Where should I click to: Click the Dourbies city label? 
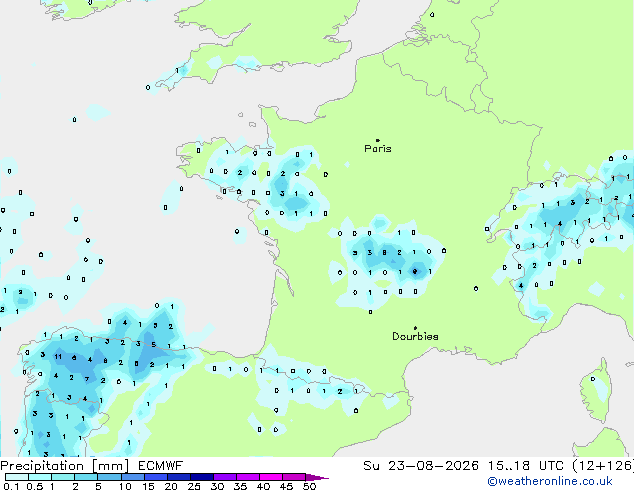[415, 336]
